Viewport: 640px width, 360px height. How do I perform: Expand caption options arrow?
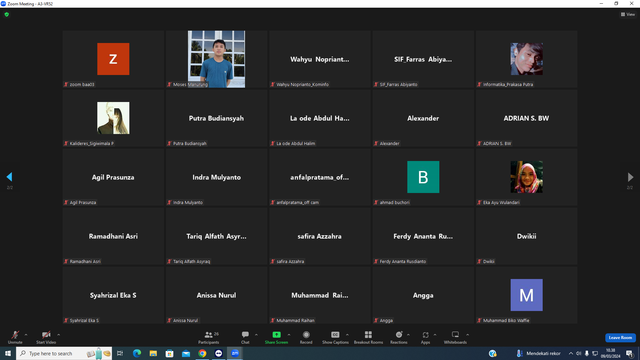347,335
